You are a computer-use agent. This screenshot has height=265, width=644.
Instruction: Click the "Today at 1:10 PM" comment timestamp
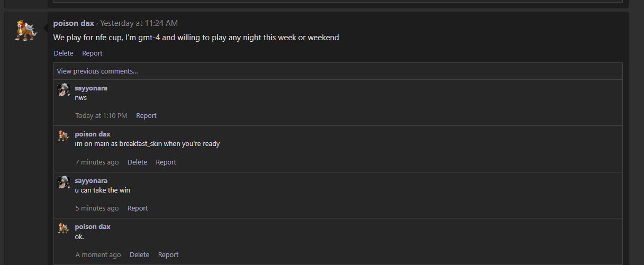101,115
